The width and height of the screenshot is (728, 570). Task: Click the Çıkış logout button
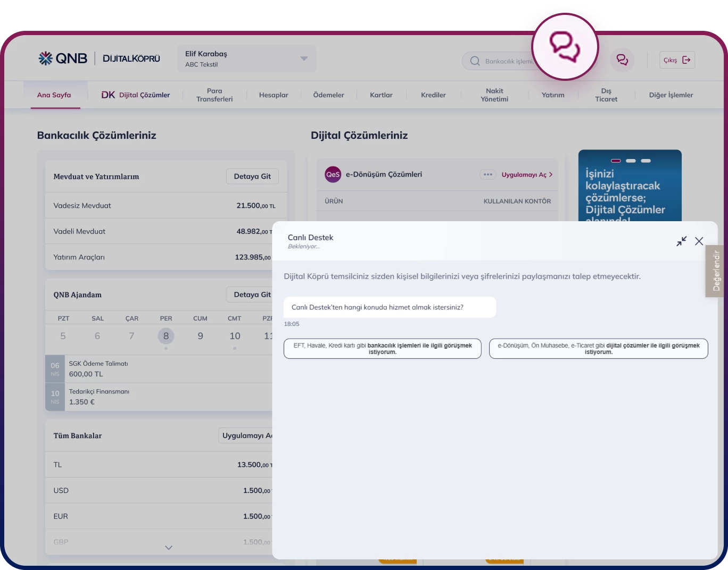677,60
